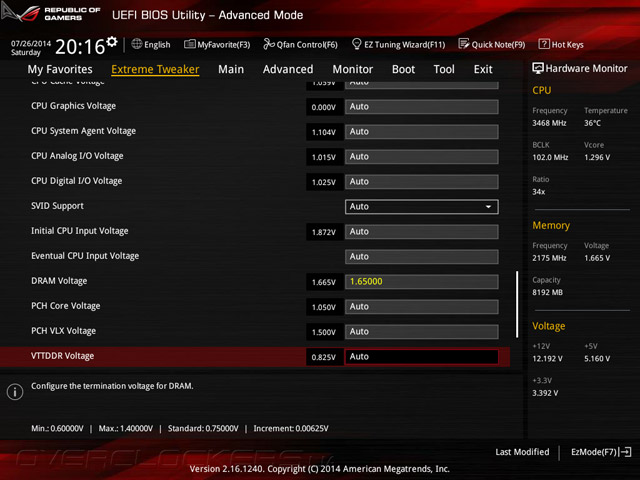The height and width of the screenshot is (480, 640).
Task: Click the Hardware Monitor display icon
Action: 538,68
